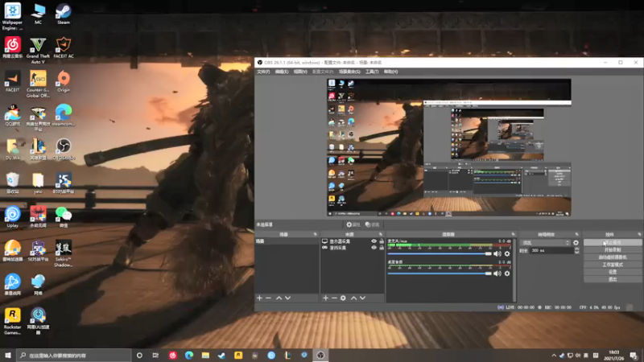Start the virtual camera button
Screen dimensions: 644x362
tap(613, 257)
